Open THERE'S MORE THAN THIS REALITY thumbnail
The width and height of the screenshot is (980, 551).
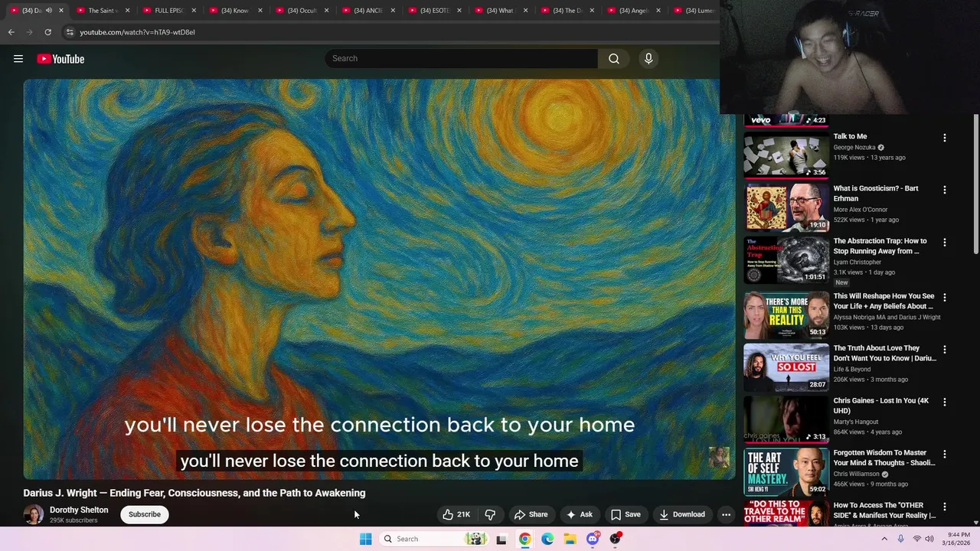[x=786, y=315]
